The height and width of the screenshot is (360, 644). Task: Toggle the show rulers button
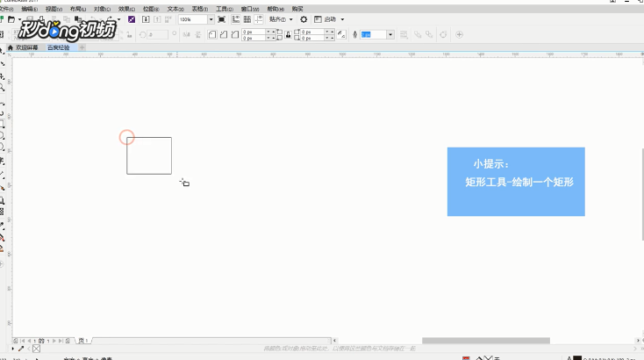pos(236,19)
